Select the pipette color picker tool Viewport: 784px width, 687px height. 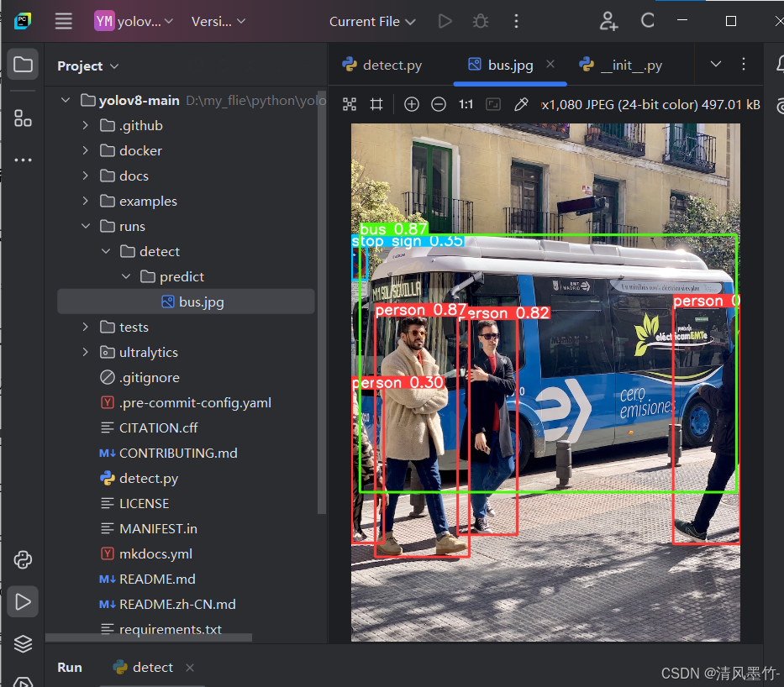[x=521, y=104]
